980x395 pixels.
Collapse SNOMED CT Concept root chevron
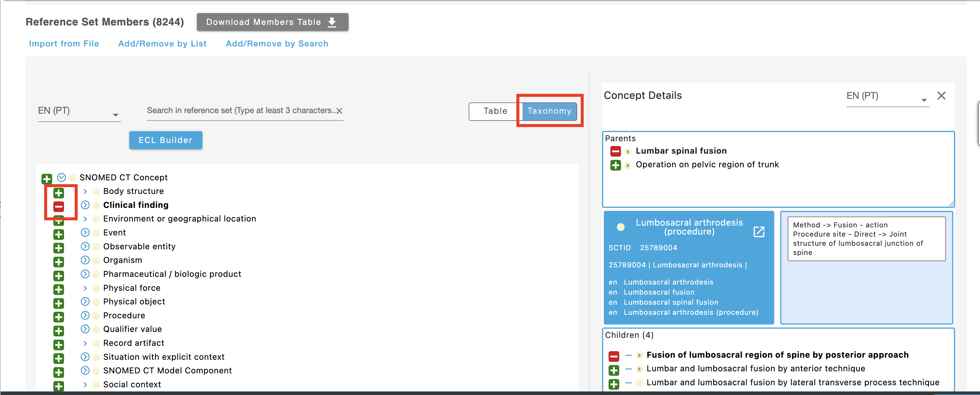tap(61, 177)
